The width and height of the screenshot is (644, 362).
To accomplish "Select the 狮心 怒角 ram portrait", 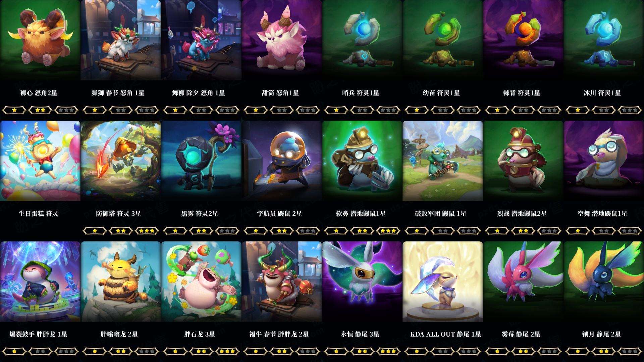I will [x=40, y=40].
